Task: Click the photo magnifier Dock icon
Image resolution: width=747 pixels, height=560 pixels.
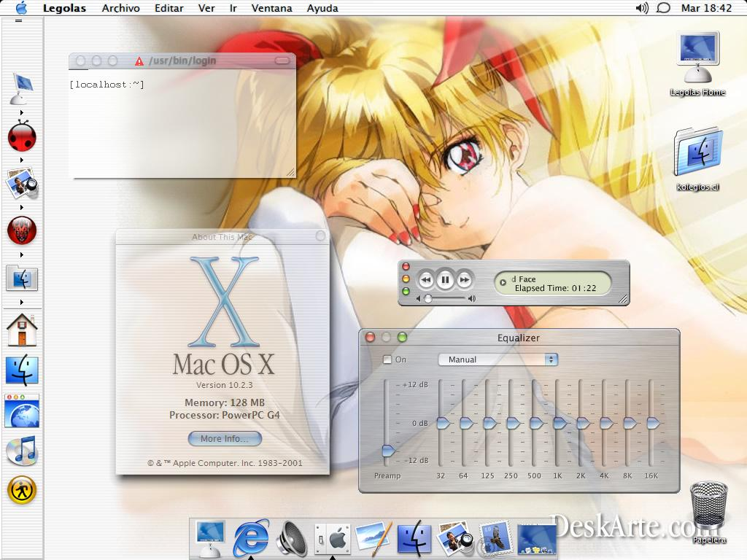Action: tap(455, 539)
